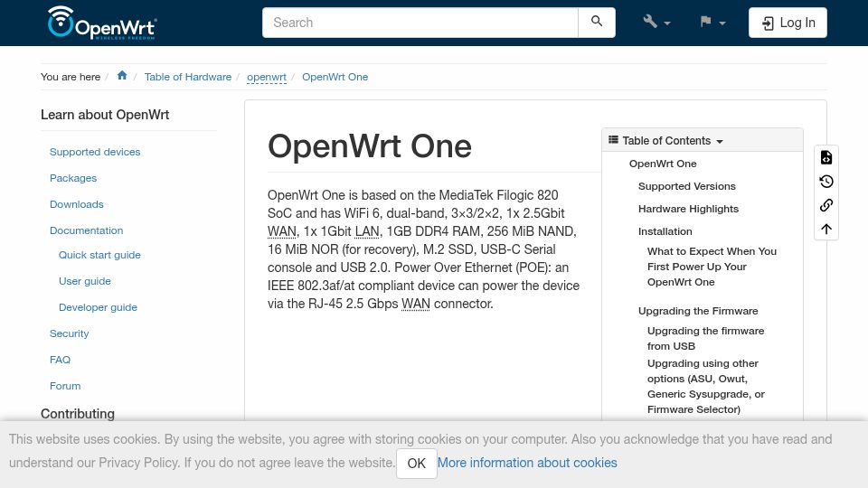Open the openwrt breadcrumb link
Image resolution: width=868 pixels, height=488 pixels.
[267, 77]
